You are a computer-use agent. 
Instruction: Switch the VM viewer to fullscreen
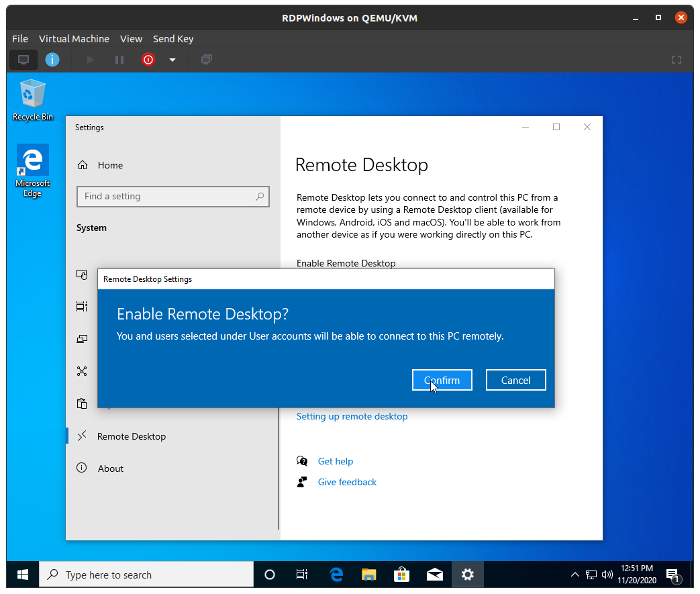677,60
